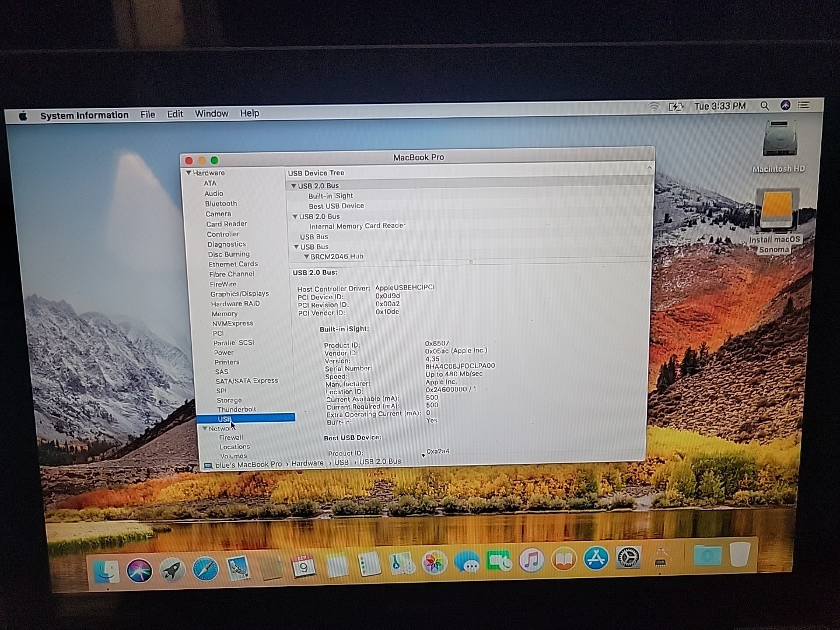The width and height of the screenshot is (840, 630).
Task: Select Card Reader in the sidebar
Action: point(227,224)
